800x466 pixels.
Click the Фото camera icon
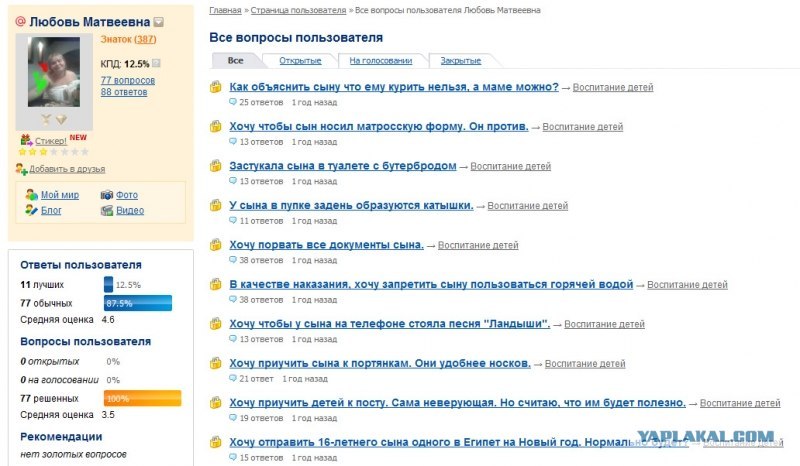pyautogui.click(x=107, y=194)
